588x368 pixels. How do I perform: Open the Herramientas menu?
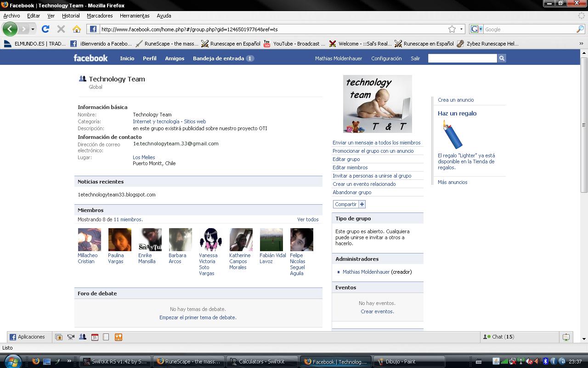(135, 16)
